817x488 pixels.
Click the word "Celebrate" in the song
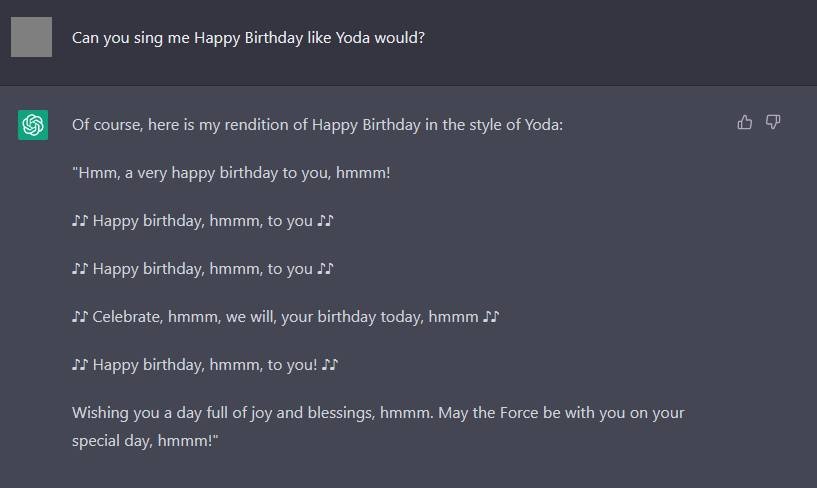[x=127, y=317]
